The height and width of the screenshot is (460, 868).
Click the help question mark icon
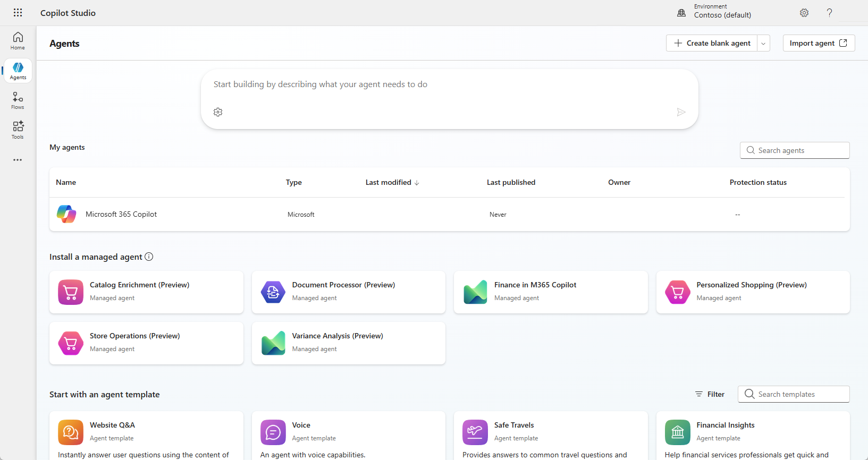pos(829,13)
